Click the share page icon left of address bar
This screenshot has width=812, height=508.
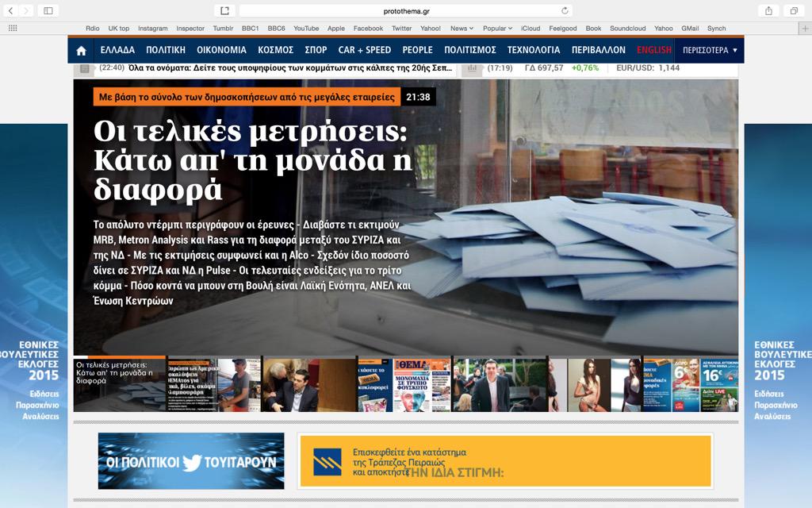(224, 10)
